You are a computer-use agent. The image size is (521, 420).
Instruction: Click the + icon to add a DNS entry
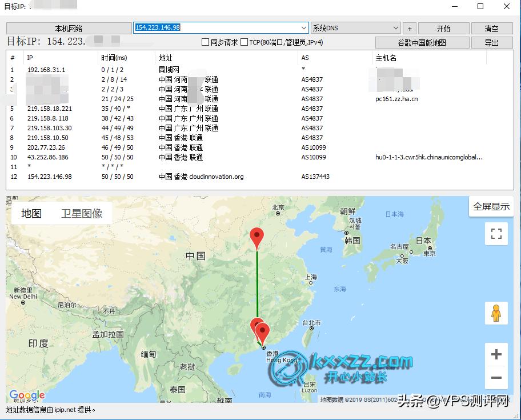410,27
